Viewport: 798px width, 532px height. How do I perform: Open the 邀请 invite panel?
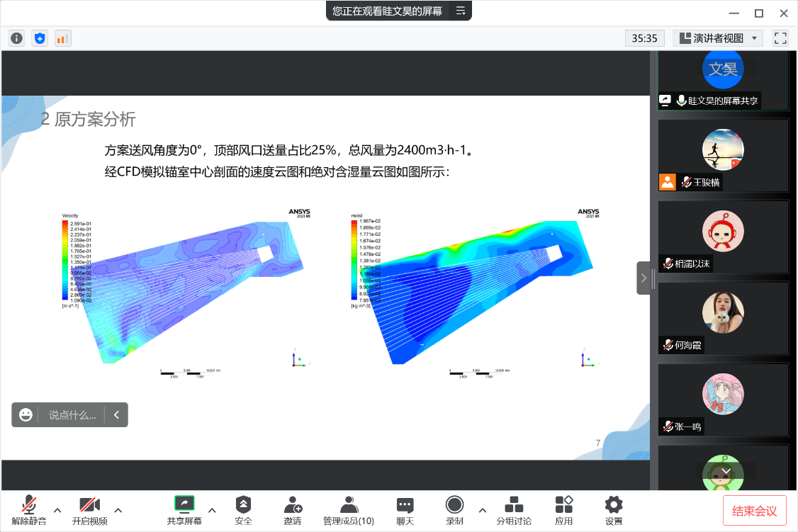point(293,510)
